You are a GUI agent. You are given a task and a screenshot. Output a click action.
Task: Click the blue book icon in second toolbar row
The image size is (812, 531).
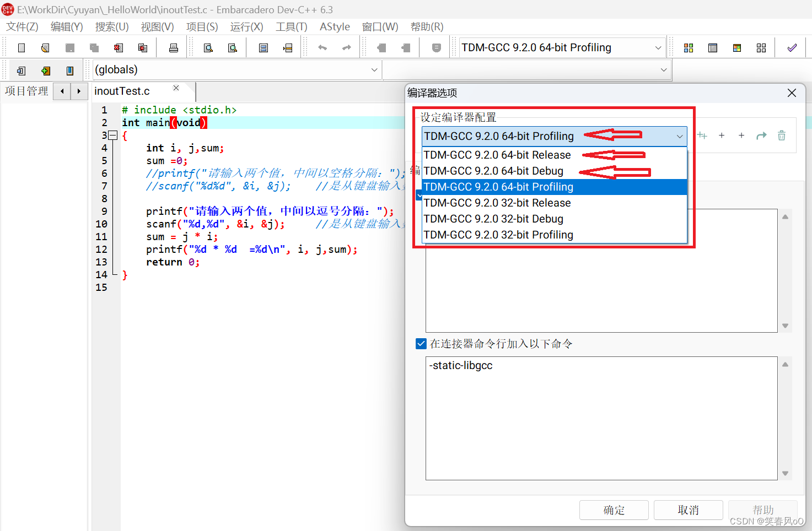[70, 71]
